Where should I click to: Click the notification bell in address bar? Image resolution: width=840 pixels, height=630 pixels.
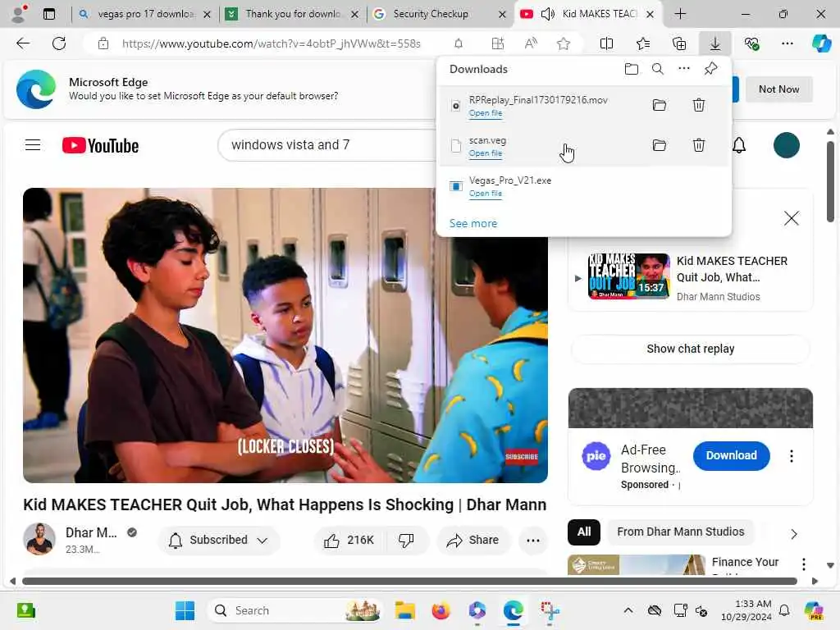(459, 43)
